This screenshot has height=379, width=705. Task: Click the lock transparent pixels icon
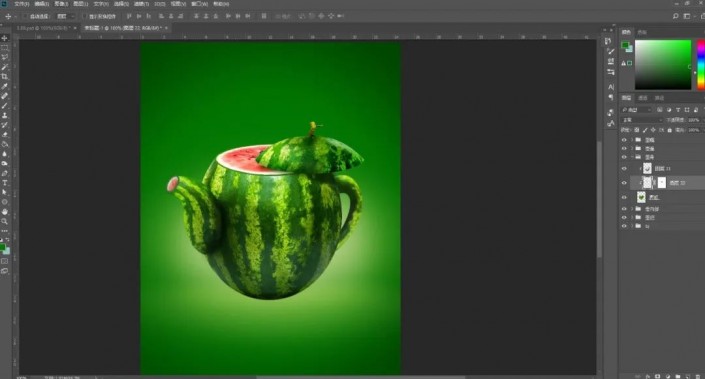[x=636, y=130]
